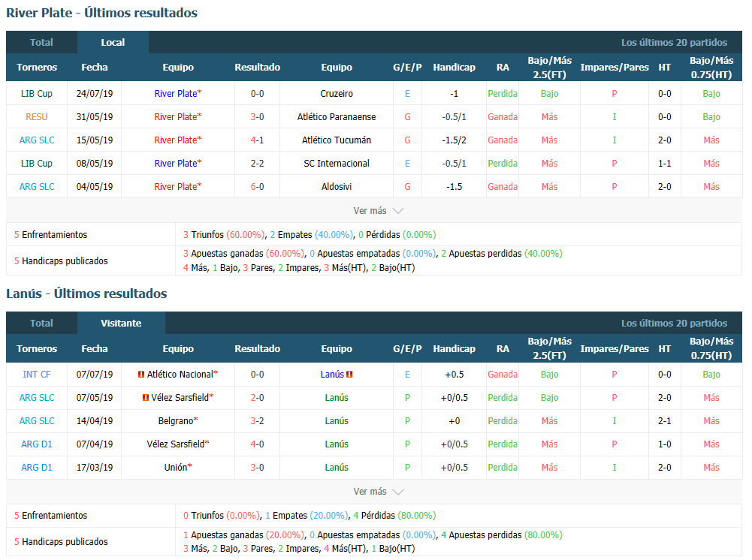The image size is (752, 560).
Task: Click the Handicap column header in Lanús table
Action: [454, 349]
